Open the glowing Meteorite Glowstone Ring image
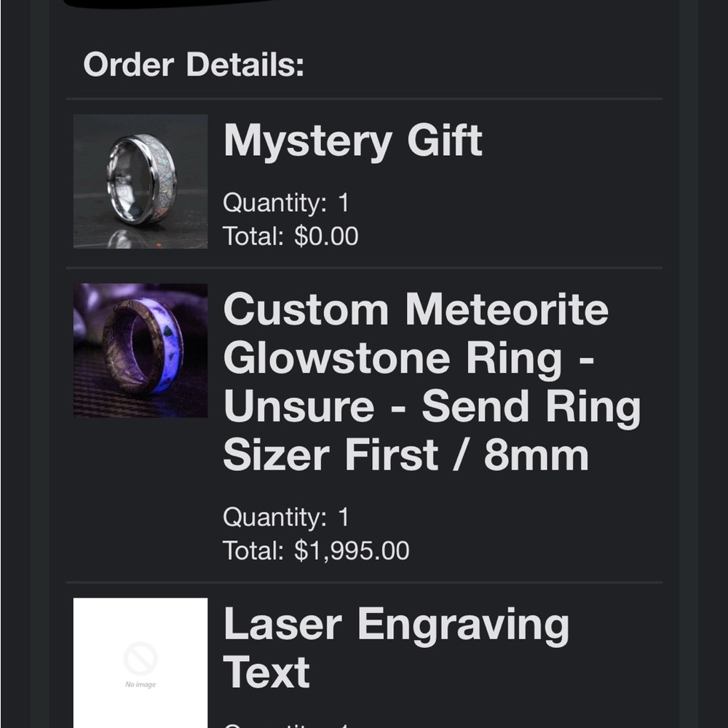 pyautogui.click(x=141, y=350)
